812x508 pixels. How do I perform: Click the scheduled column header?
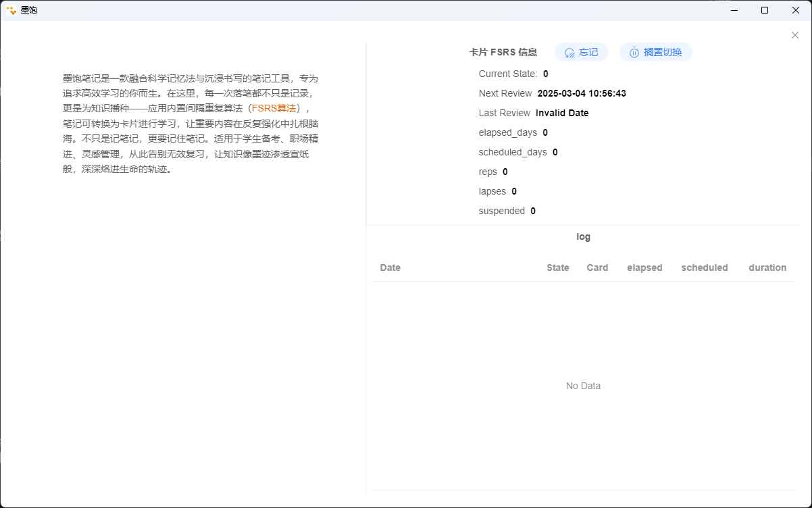pyautogui.click(x=705, y=268)
